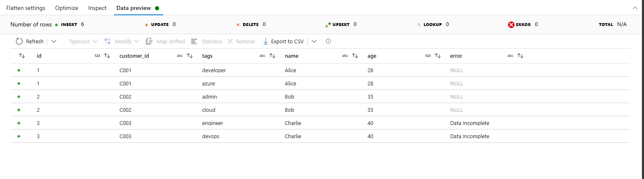Click sort arrows on id column
Screen dimensions: 644x179
(x=107, y=56)
